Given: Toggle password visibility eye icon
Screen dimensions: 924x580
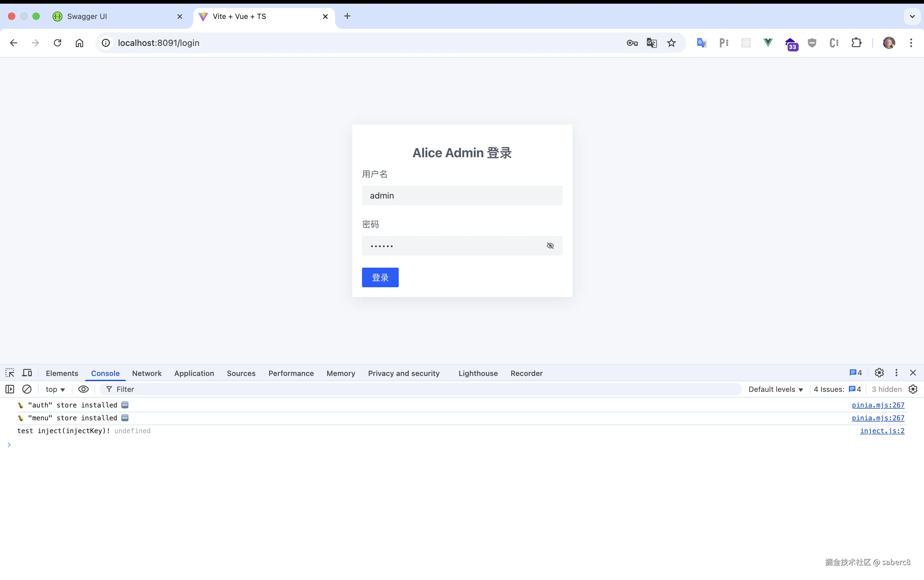Looking at the screenshot, I should point(550,246).
